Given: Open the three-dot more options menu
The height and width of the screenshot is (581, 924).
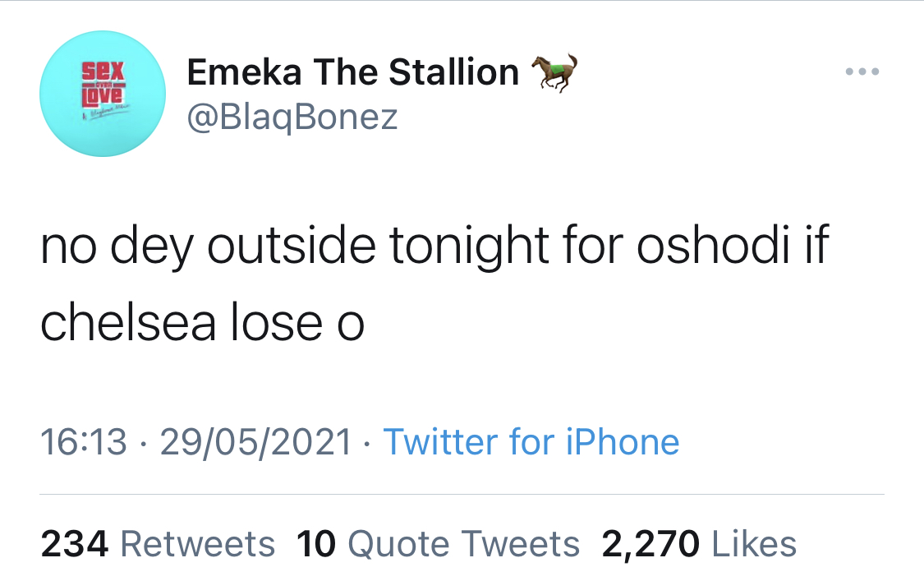Looking at the screenshot, I should (x=863, y=72).
